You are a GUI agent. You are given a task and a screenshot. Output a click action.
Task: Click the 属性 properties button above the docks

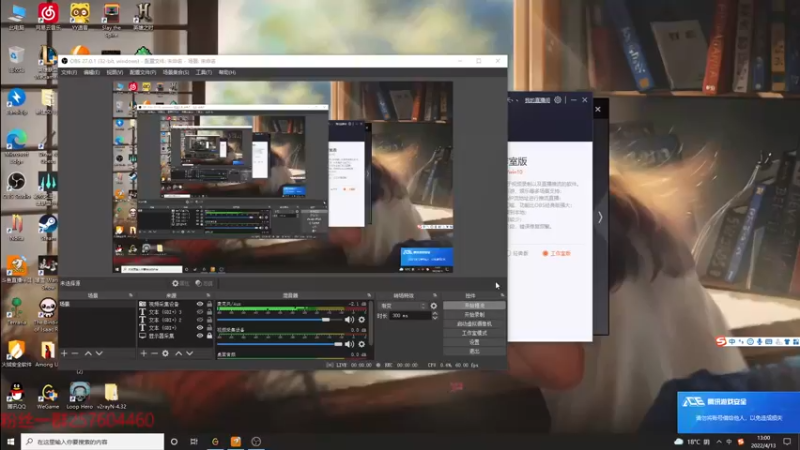click(181, 283)
